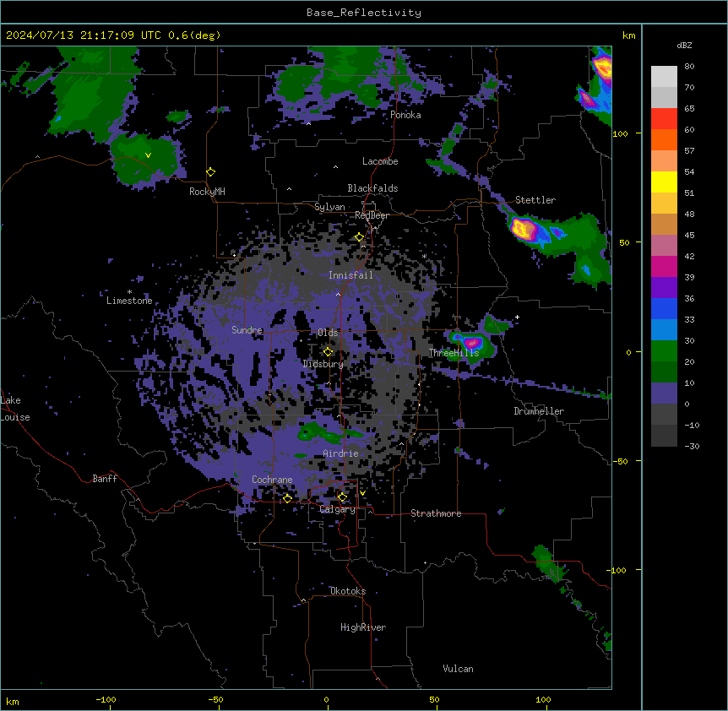
Task: Click the Sylvan label on the map
Action: [329, 207]
